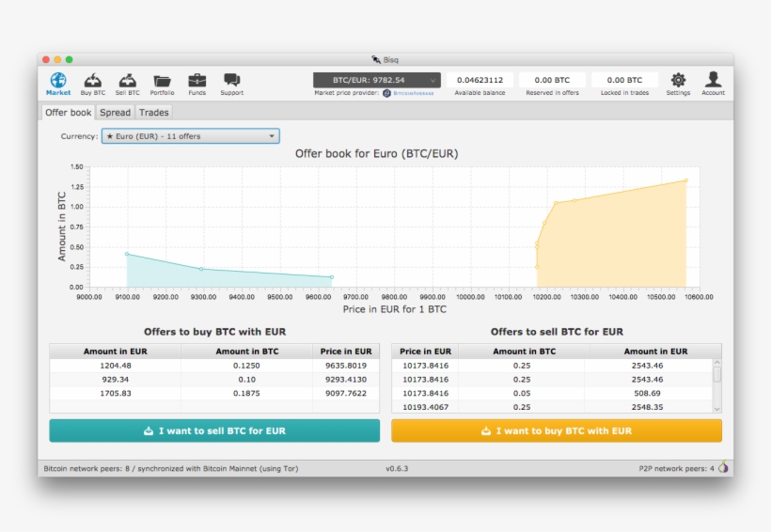Open Settings gear icon
Screen dimensions: 771x532
[x=678, y=80]
